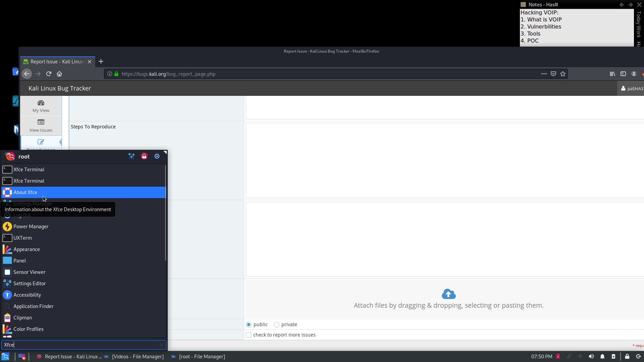Click the Firefox home icon
644x362 pixels.
pyautogui.click(x=59, y=74)
